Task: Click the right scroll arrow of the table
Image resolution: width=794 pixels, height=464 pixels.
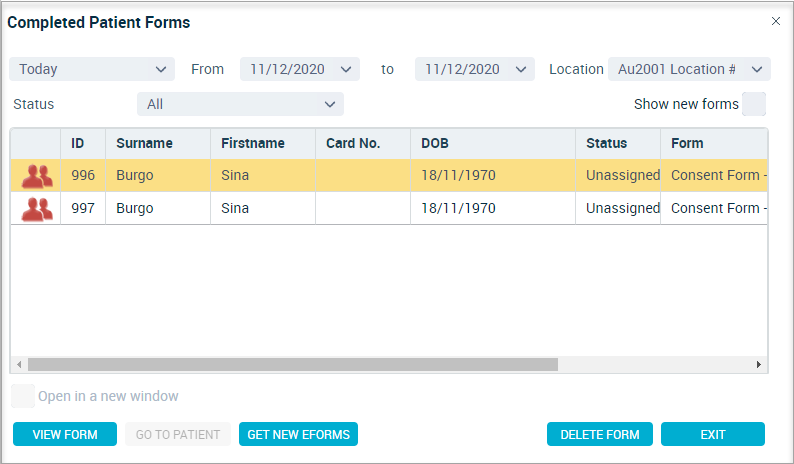Action: (x=759, y=365)
